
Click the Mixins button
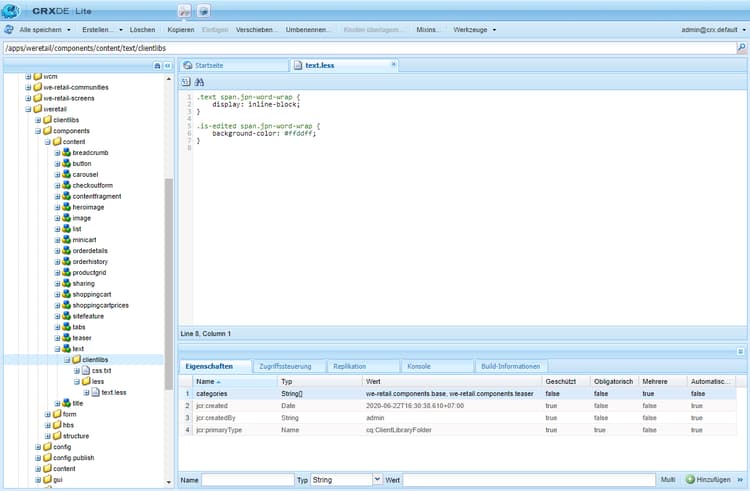click(427, 30)
